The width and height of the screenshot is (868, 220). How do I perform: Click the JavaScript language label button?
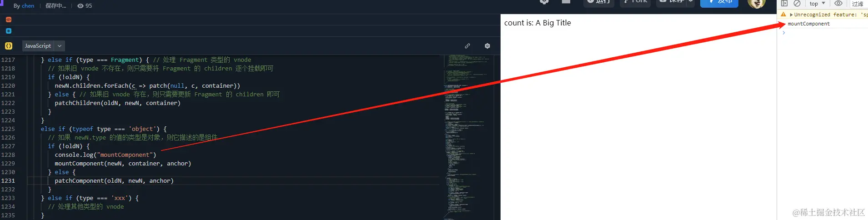pos(38,46)
